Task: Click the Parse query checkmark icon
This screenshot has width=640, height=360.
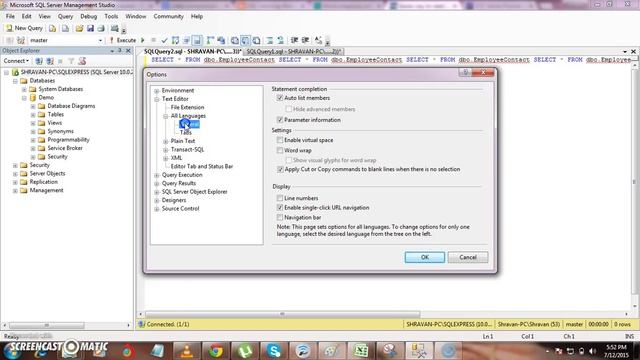Action: 164,40
